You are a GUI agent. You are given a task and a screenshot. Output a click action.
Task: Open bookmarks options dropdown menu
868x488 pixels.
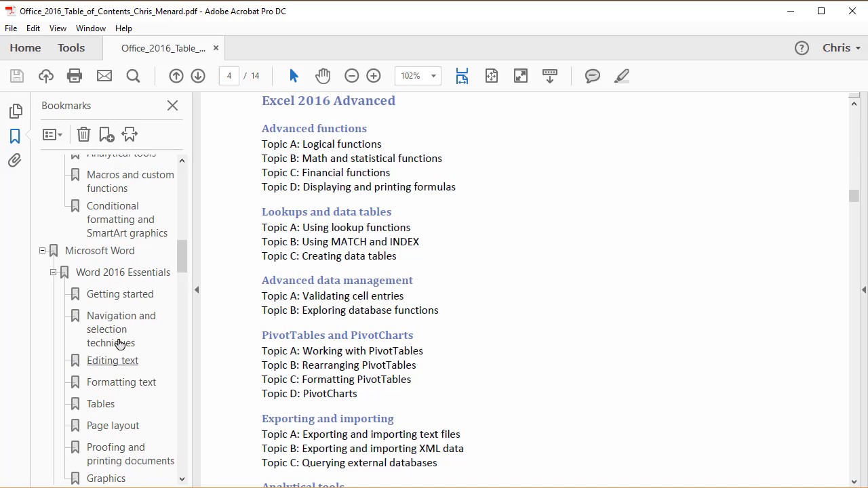tap(52, 135)
